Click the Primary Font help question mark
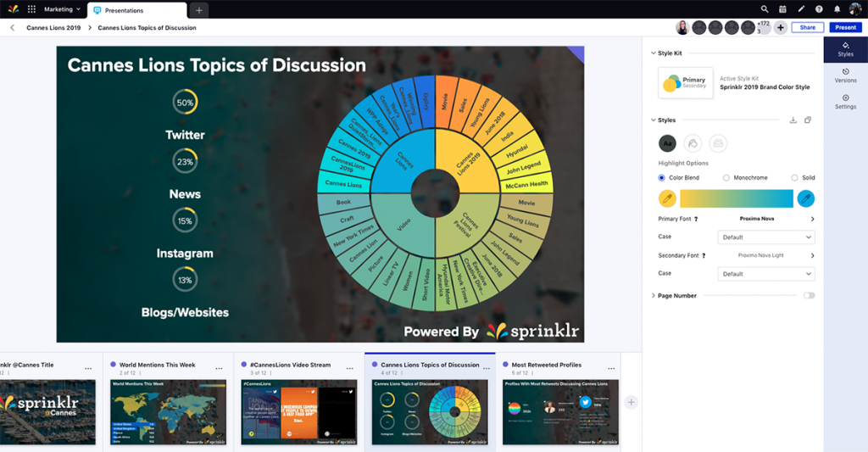Viewport: 868px width, 452px height. tap(696, 219)
